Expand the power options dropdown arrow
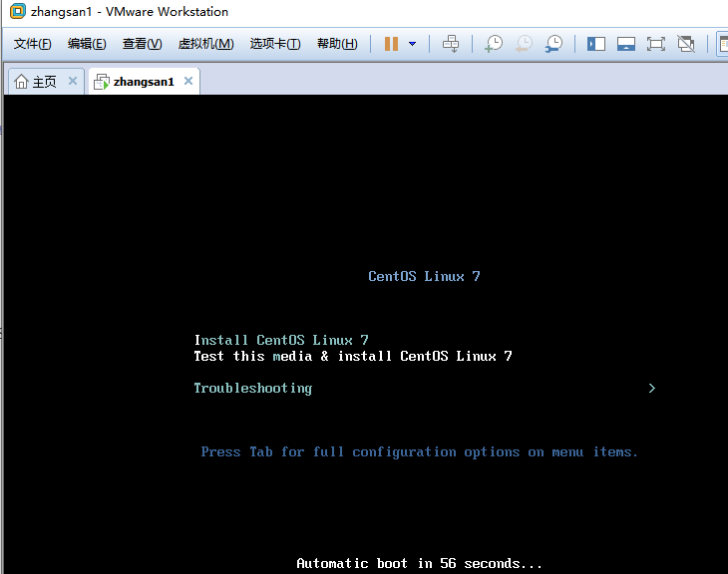 pyautogui.click(x=412, y=44)
